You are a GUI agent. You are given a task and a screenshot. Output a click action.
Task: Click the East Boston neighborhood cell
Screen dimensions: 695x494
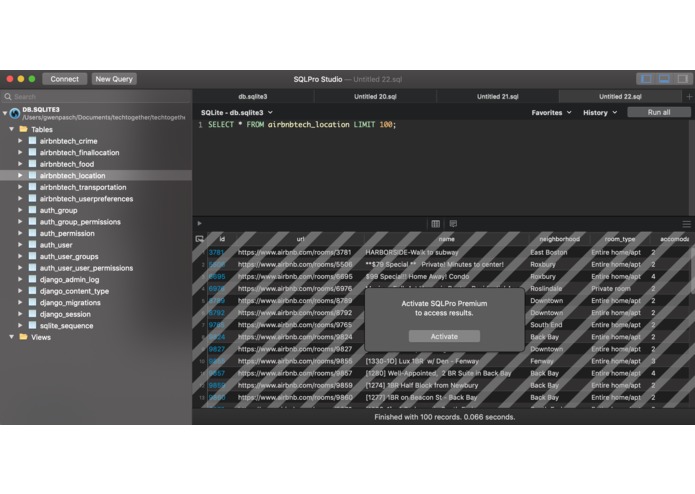(549, 252)
